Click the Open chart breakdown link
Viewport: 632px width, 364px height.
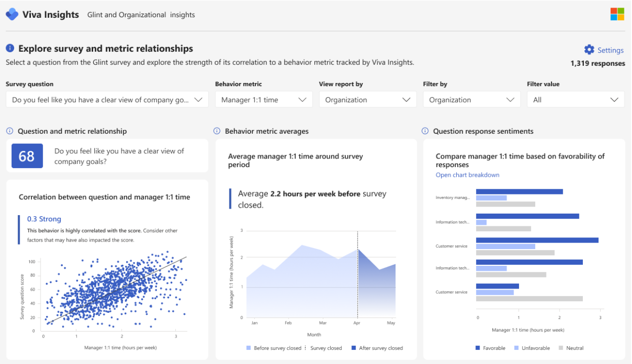point(467,175)
